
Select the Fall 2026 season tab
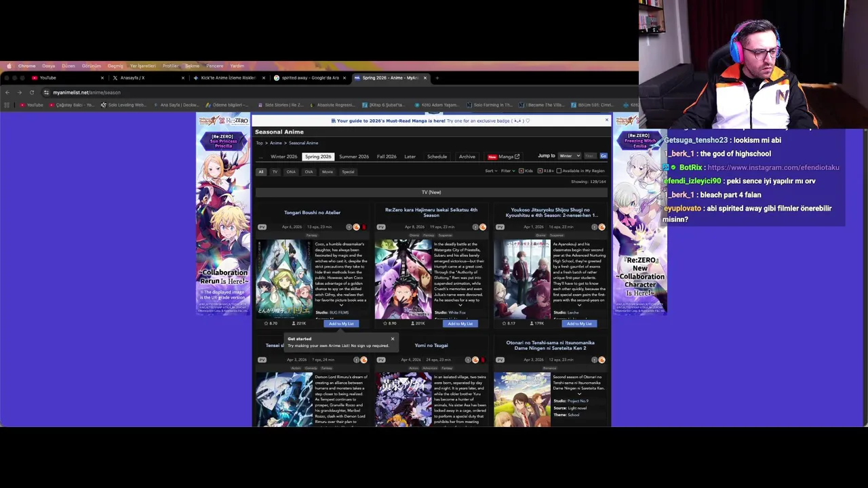click(387, 157)
